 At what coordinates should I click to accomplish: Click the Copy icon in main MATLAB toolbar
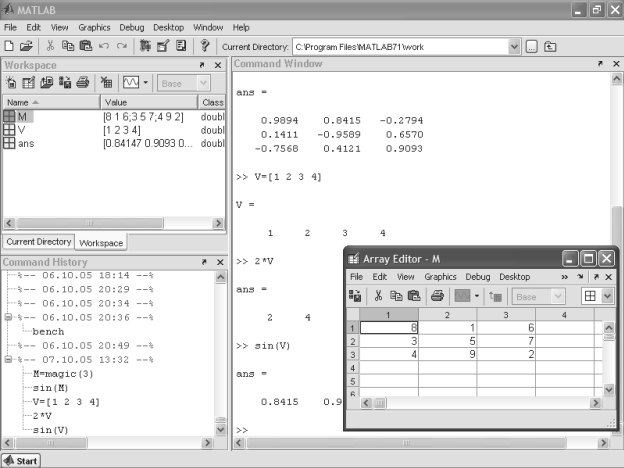pyautogui.click(x=68, y=46)
